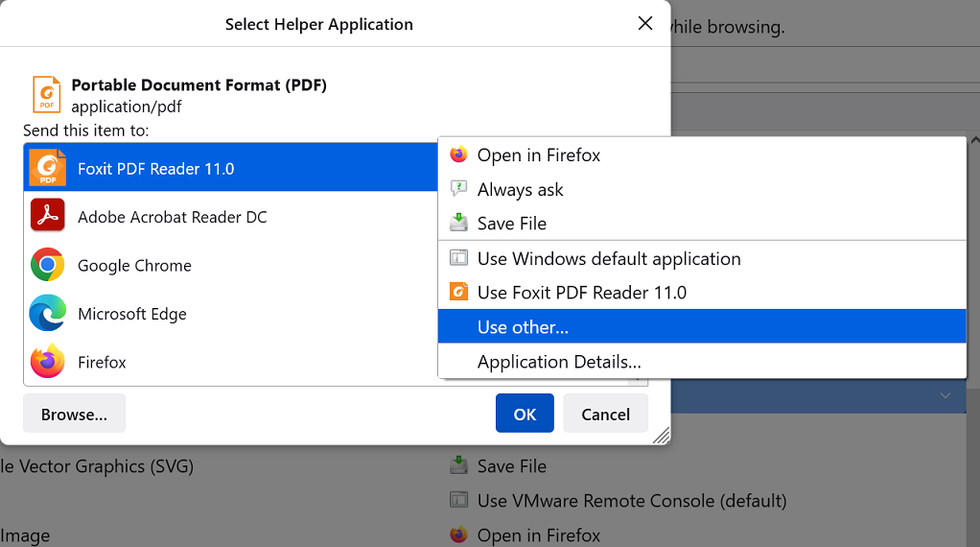The width and height of the screenshot is (980, 547).
Task: Choose Google Chrome as helper application
Action: pos(231,265)
